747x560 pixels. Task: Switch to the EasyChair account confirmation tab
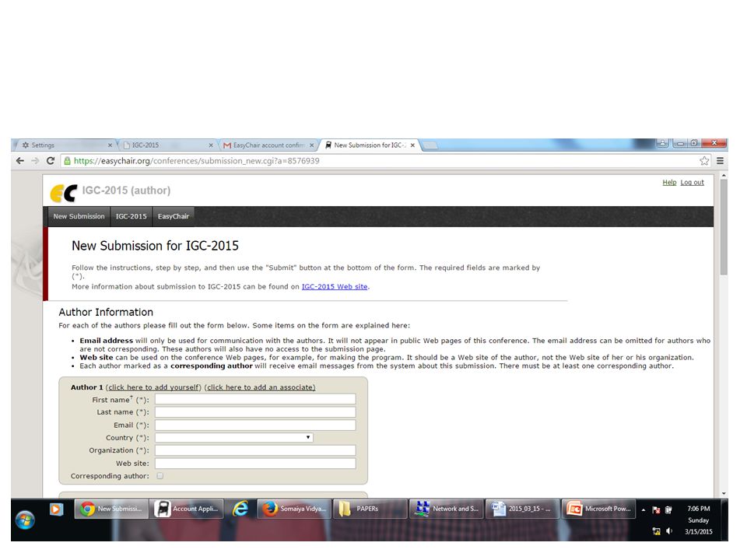point(267,145)
